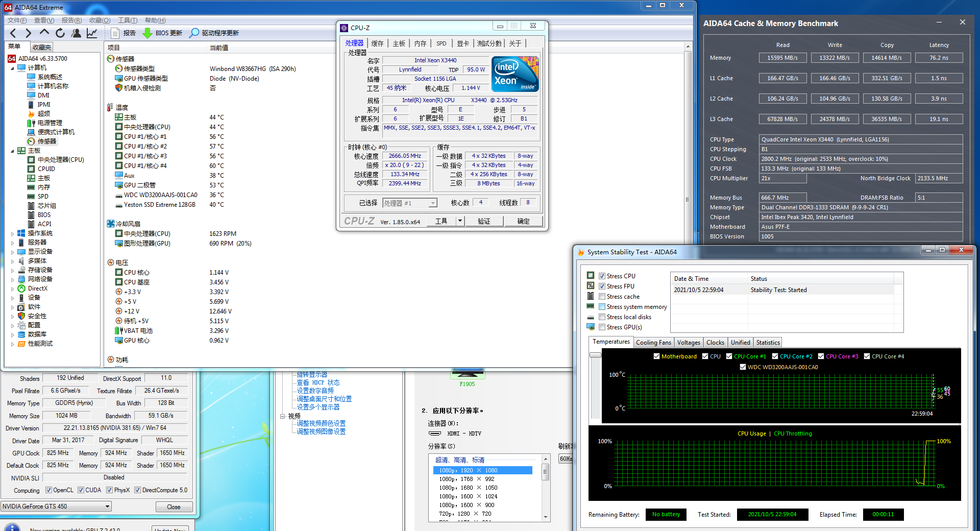Viewport: 980px width, 531px height.
Task: Open the NVIDIA GeForce GTS 450 dropdown
Action: click(107, 506)
